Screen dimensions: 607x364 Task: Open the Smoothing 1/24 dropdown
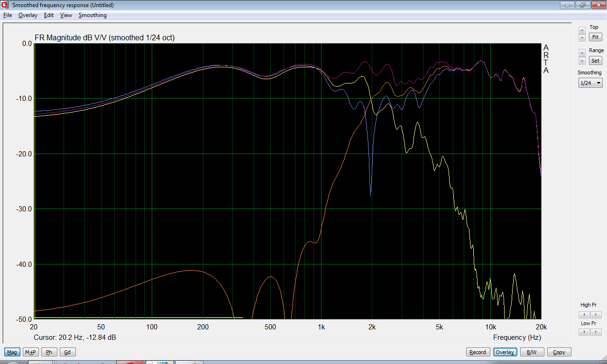tap(590, 83)
